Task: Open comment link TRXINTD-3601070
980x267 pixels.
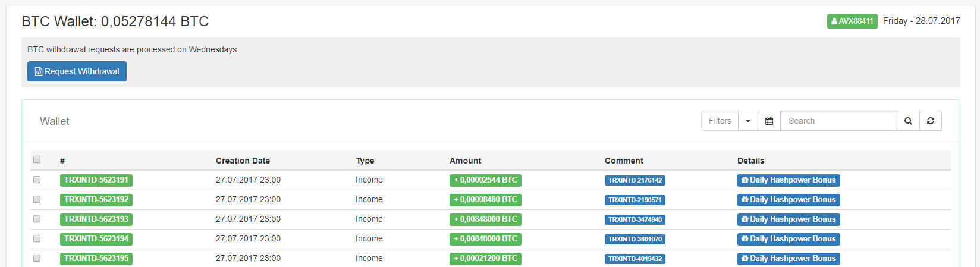Action: click(x=635, y=239)
